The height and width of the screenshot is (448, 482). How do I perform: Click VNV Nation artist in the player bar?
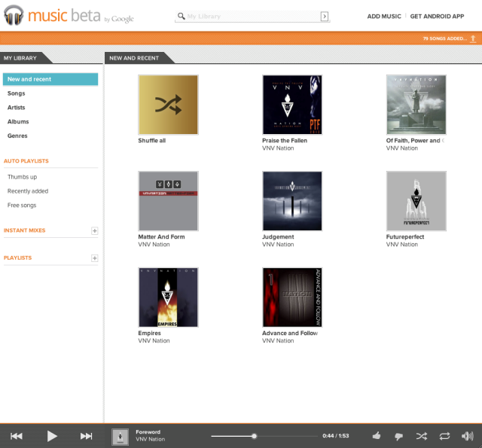coord(151,440)
